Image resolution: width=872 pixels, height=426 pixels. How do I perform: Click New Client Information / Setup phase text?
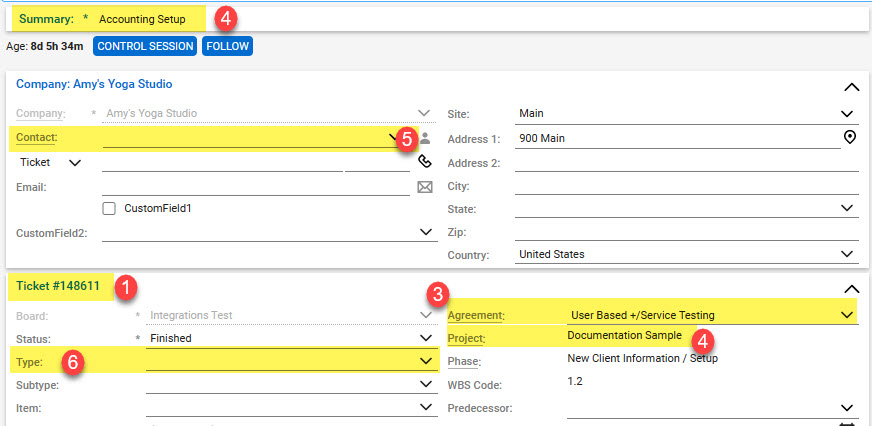pos(642,358)
